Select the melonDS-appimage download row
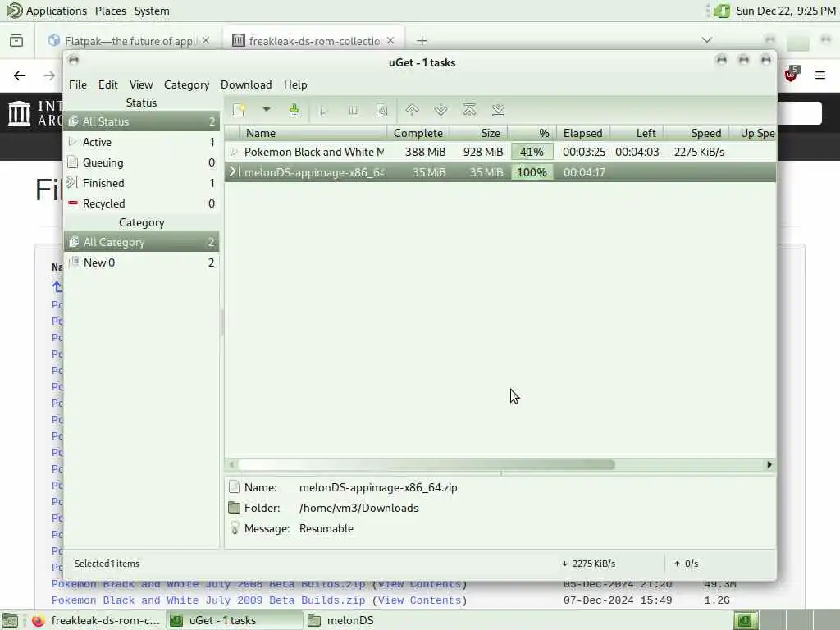840x630 pixels. pyautogui.click(x=500, y=172)
